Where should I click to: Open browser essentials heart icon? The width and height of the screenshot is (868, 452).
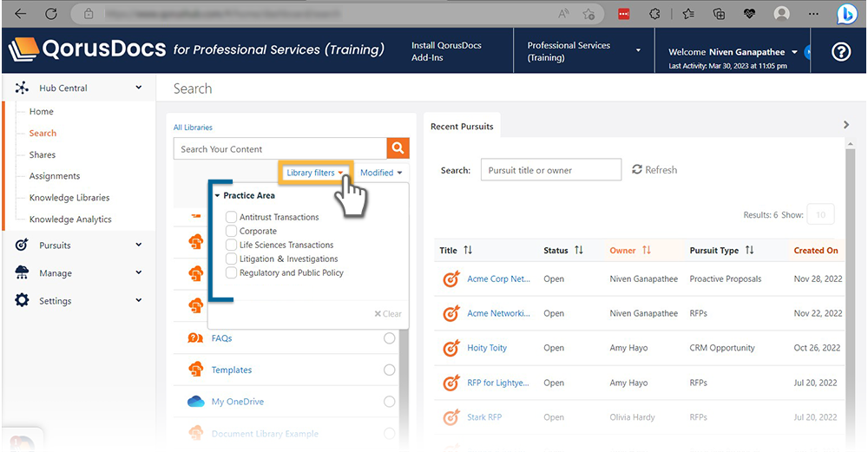pyautogui.click(x=750, y=14)
